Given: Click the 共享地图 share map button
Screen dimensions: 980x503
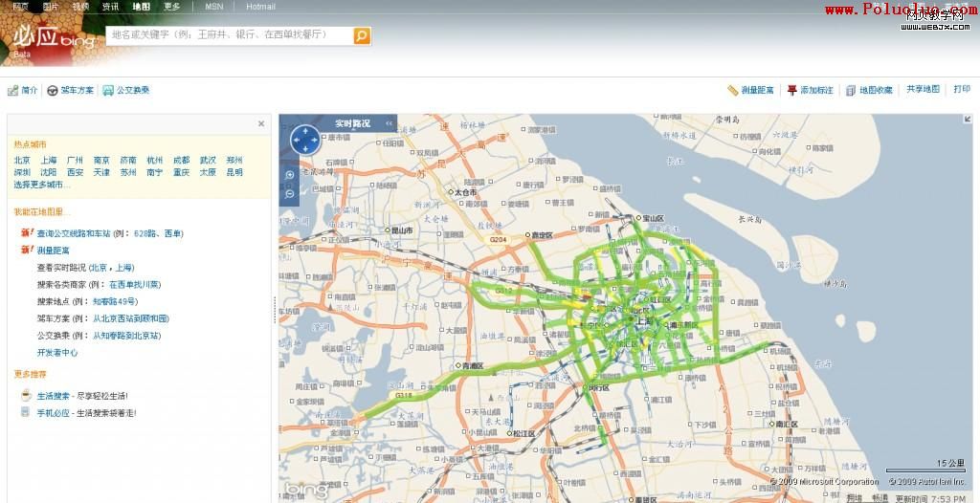Looking at the screenshot, I should 923,89.
